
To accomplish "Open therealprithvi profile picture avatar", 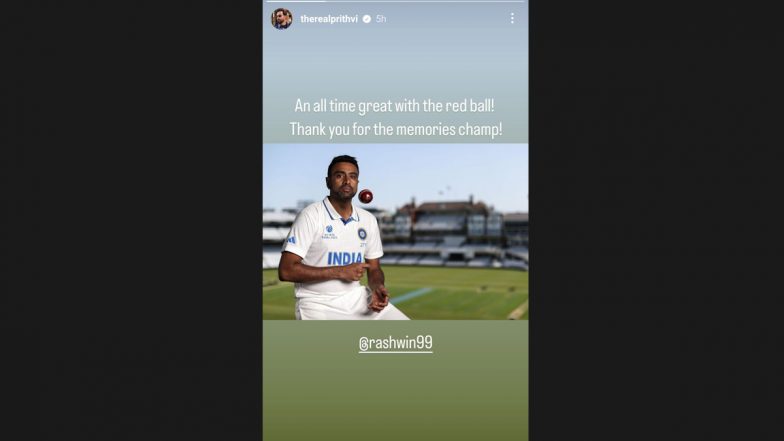I will 282,19.
